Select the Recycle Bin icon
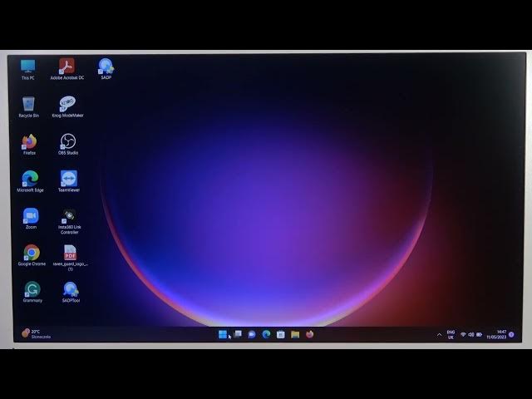This screenshot has width=532, height=399. coord(28,107)
